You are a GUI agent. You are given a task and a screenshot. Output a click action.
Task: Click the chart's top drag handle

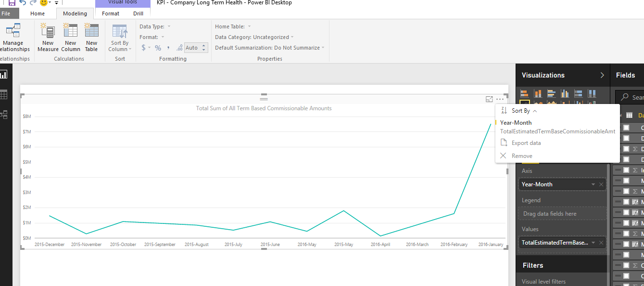pyautogui.click(x=264, y=98)
